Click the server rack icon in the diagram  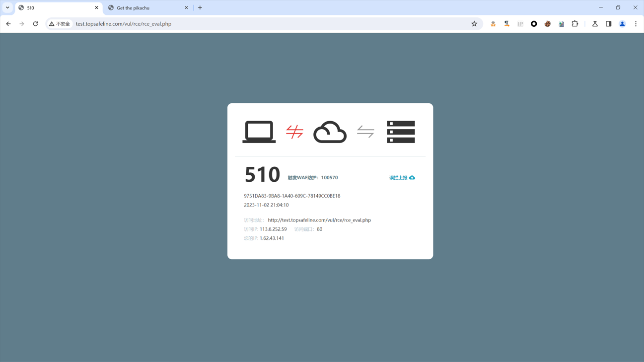click(x=401, y=131)
